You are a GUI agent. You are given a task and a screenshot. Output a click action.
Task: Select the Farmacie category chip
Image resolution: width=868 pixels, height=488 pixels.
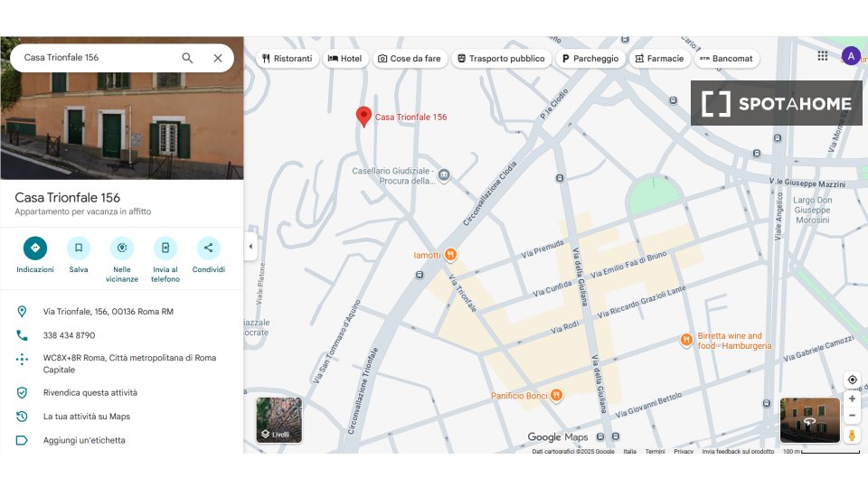click(659, 59)
